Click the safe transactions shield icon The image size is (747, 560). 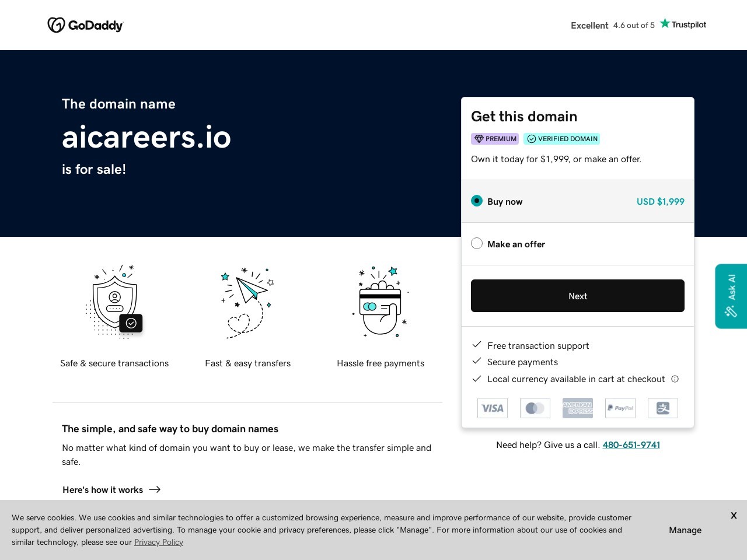coord(114,301)
